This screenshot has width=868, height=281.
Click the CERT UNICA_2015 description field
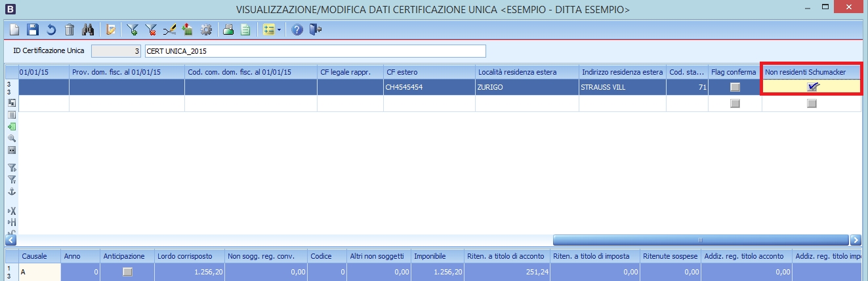point(315,51)
